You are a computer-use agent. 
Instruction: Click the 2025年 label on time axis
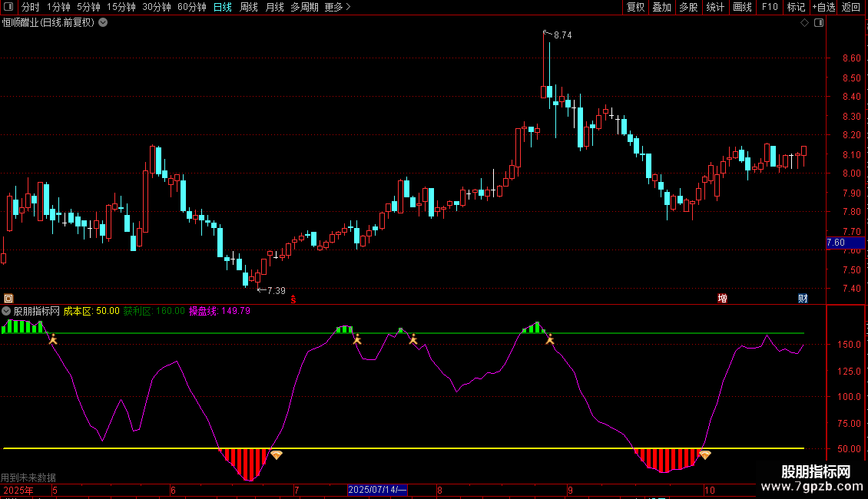point(18,490)
